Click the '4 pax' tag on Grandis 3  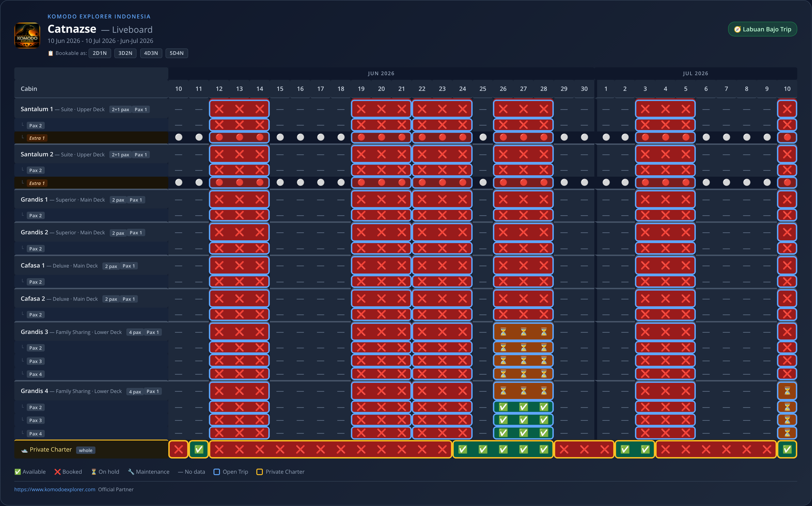(135, 332)
